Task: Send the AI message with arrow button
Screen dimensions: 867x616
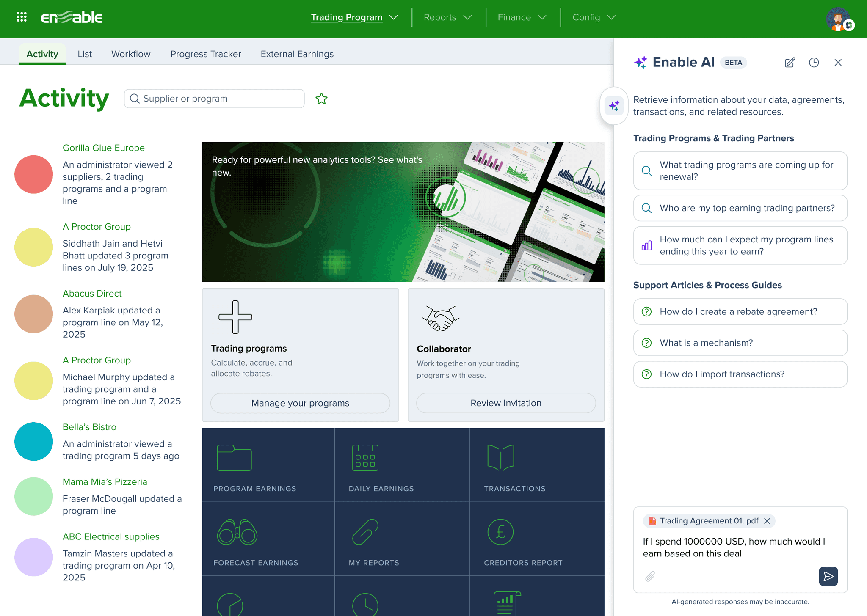Action: click(x=828, y=576)
